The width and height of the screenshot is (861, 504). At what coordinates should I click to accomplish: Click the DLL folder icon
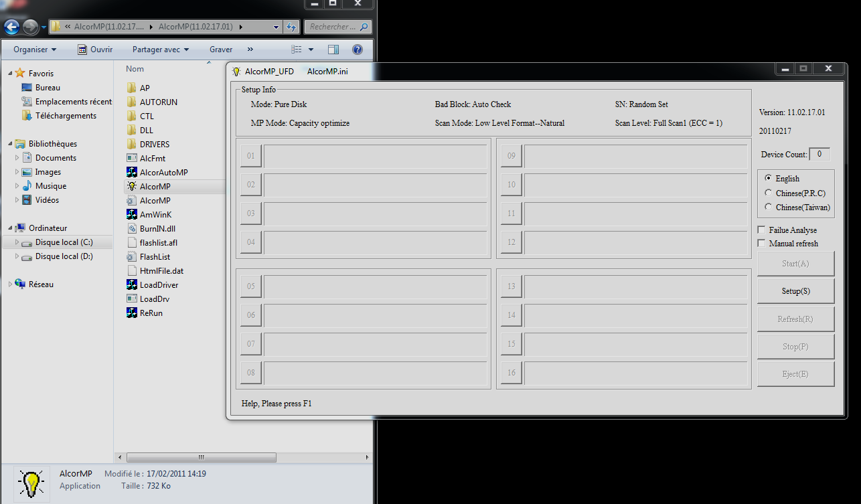[131, 131]
